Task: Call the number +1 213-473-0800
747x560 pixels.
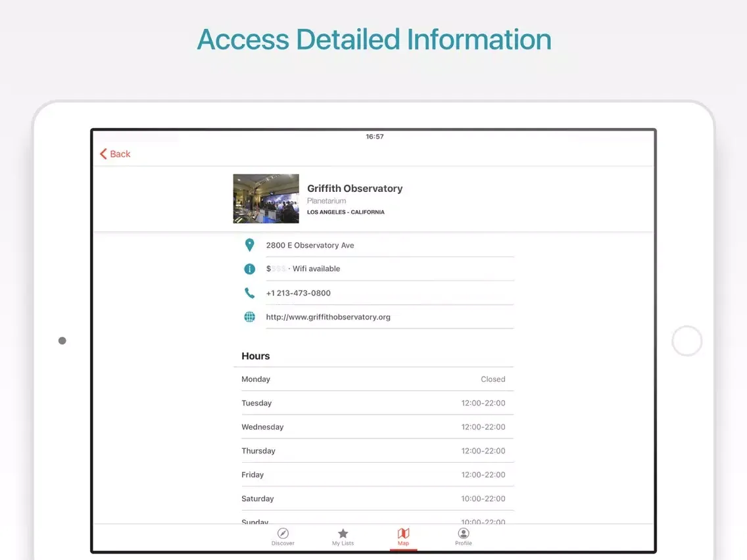Action: 299,293
